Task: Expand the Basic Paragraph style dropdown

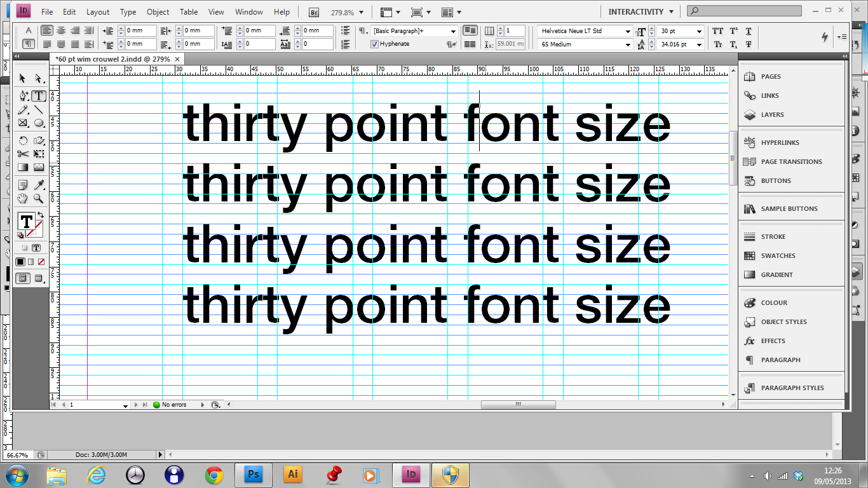Action: 453,31
